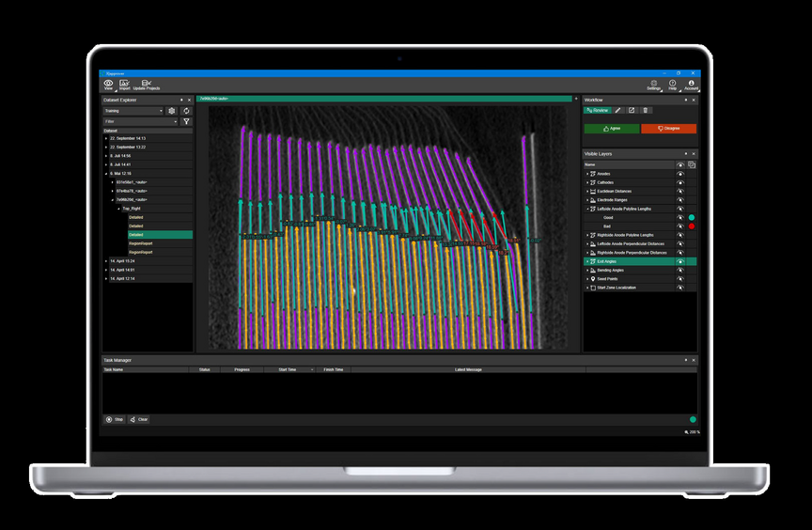This screenshot has height=530, width=812.
Task: Select the pencil edit icon in Workflow
Action: 618,110
